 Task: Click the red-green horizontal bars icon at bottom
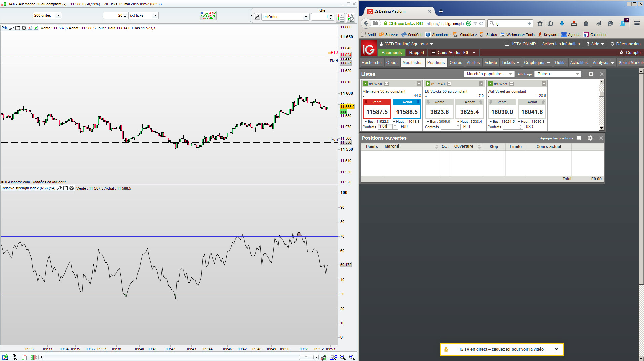click(x=33, y=357)
